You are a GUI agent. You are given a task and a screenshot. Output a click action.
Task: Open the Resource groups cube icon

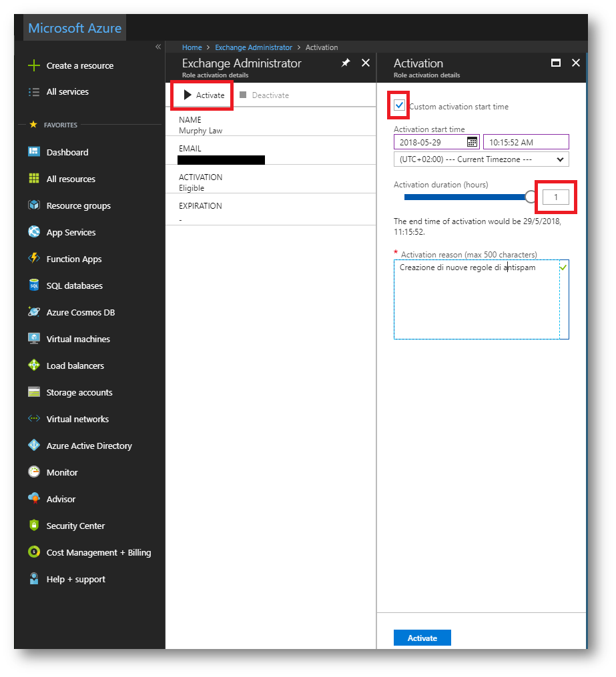point(34,205)
